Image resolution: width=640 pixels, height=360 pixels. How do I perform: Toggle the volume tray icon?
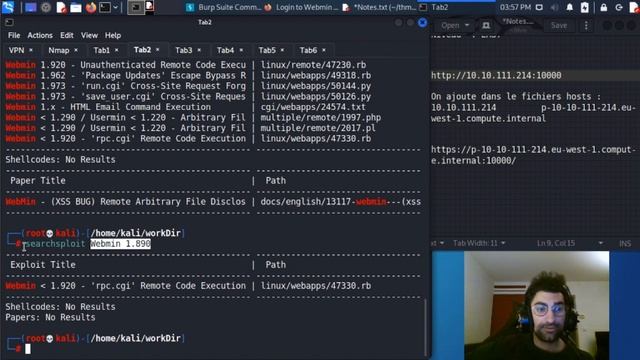(554, 7)
